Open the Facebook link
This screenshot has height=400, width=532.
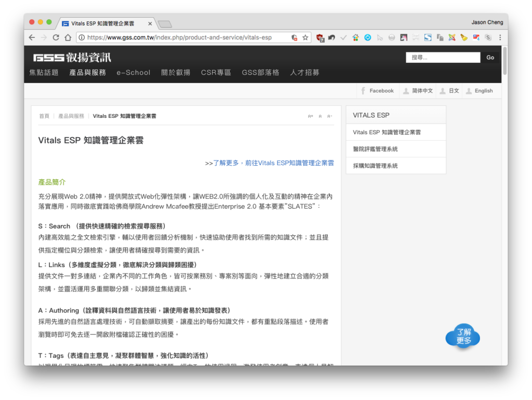pyautogui.click(x=378, y=91)
